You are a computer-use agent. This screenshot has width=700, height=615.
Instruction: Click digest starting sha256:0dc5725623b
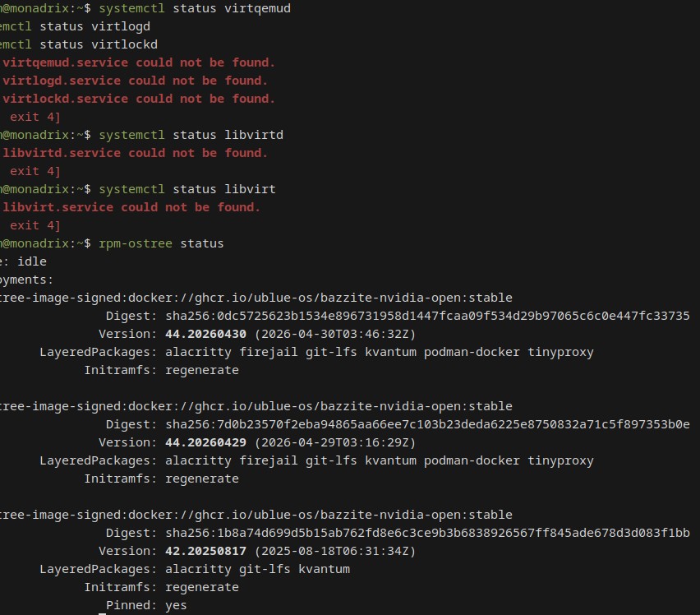(428, 316)
